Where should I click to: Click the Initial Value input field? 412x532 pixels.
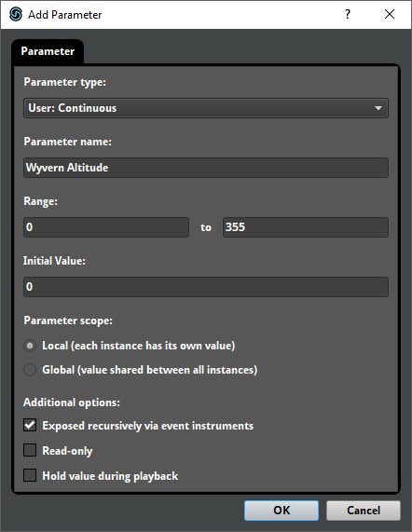point(206,287)
